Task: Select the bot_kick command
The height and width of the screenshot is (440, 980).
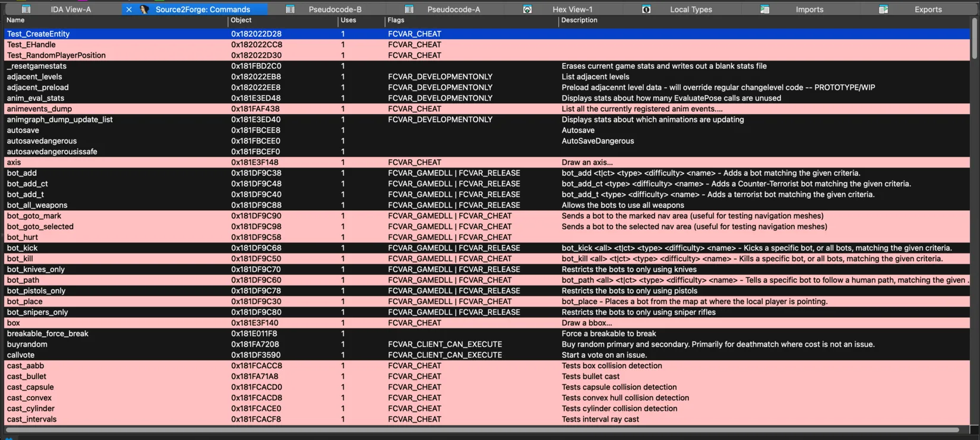Action: (x=487, y=248)
